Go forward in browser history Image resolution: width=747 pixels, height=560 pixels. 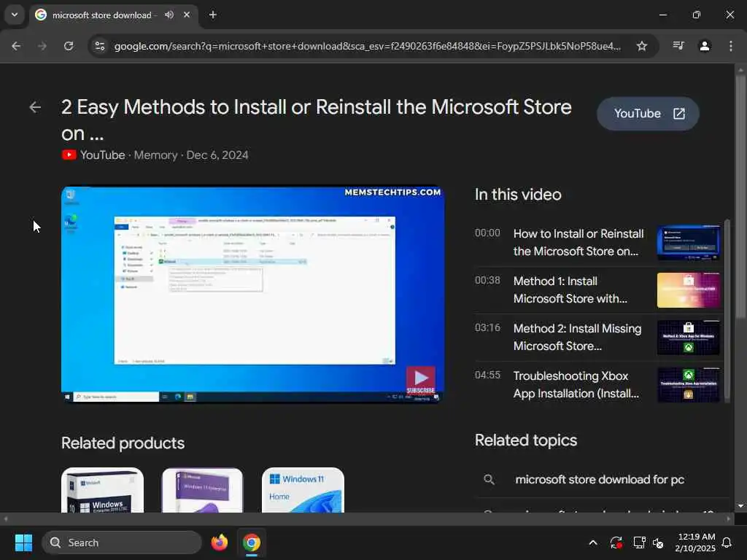(42, 46)
